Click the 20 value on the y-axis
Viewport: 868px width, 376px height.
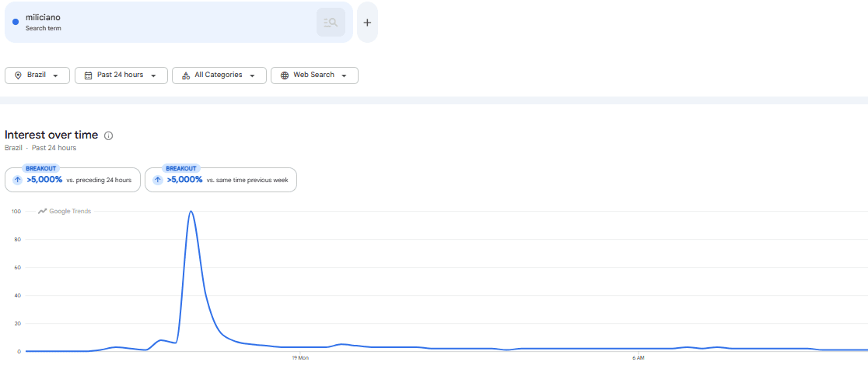point(18,323)
